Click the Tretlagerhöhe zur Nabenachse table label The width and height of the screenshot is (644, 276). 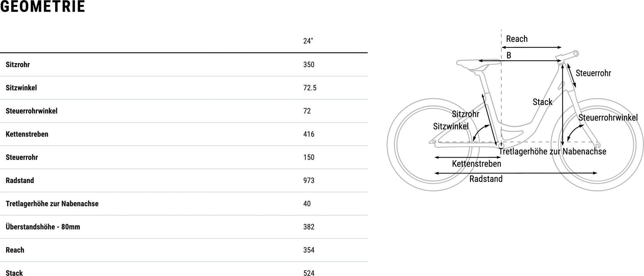[52, 204]
